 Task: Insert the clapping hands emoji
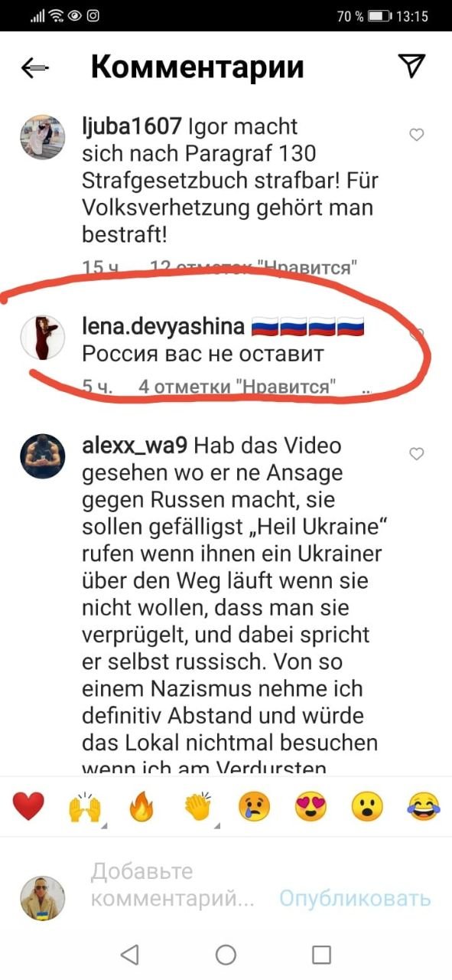point(198,808)
